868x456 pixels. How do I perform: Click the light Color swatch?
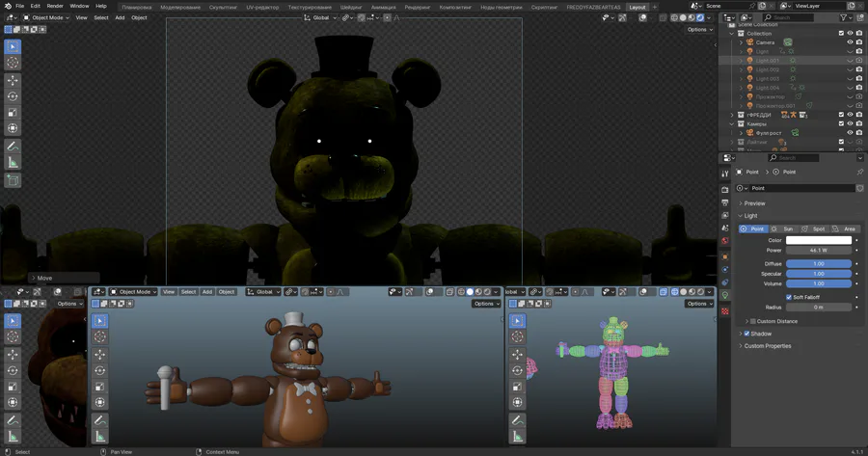tap(819, 240)
